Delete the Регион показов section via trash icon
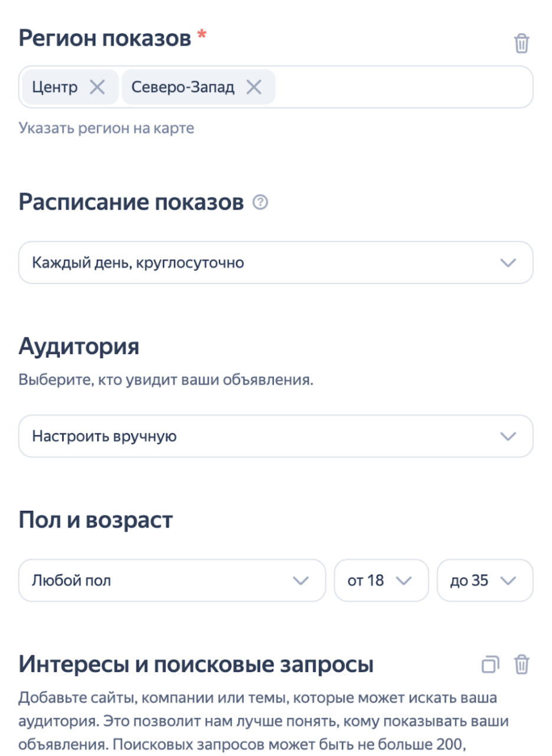The image size is (552, 756). (x=521, y=44)
